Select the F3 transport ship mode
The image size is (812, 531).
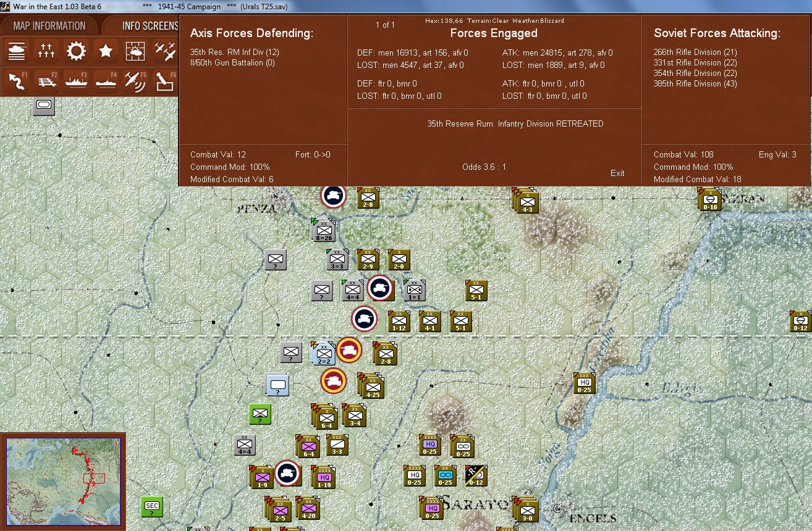pos(76,81)
